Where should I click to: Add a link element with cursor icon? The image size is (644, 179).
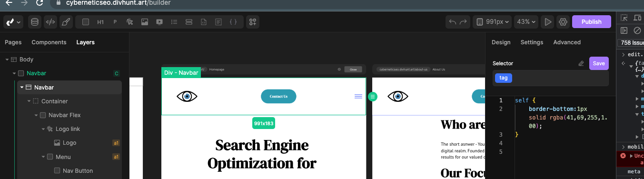pyautogui.click(x=129, y=22)
